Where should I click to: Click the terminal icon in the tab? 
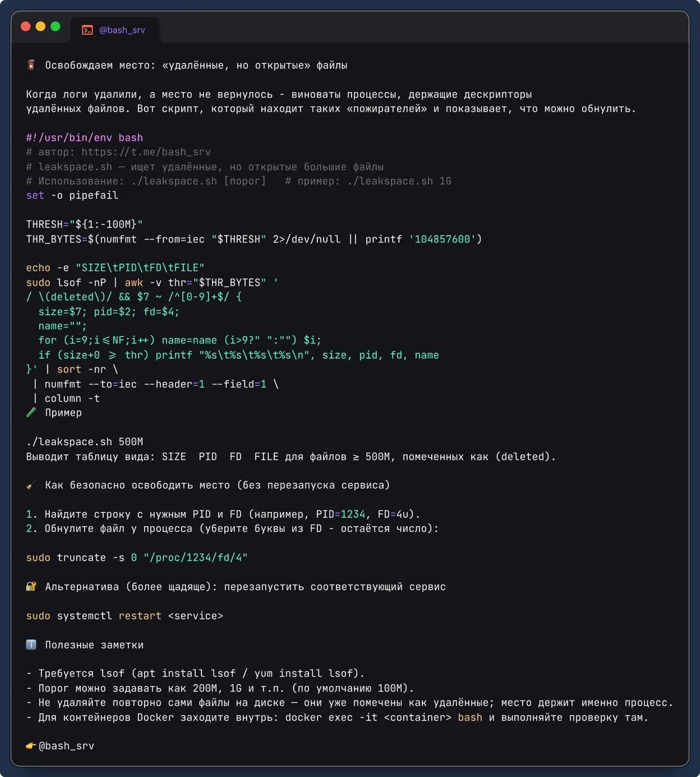point(87,30)
